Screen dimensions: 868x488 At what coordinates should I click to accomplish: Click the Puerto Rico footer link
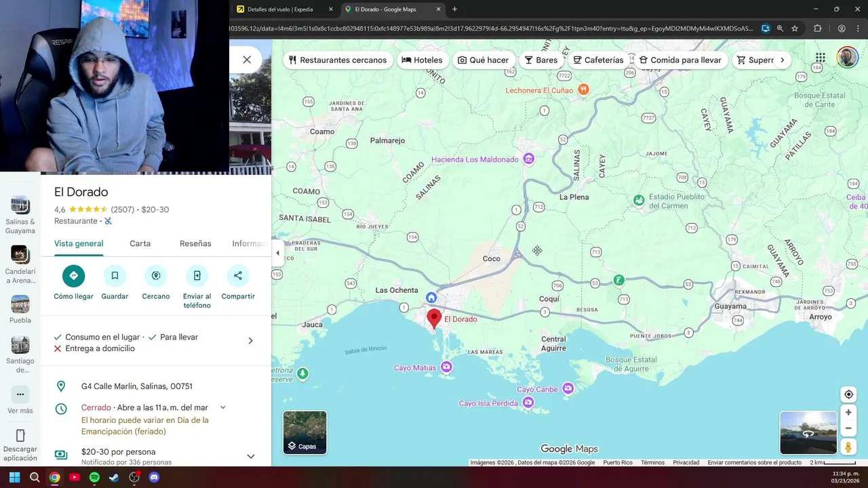coord(618,463)
